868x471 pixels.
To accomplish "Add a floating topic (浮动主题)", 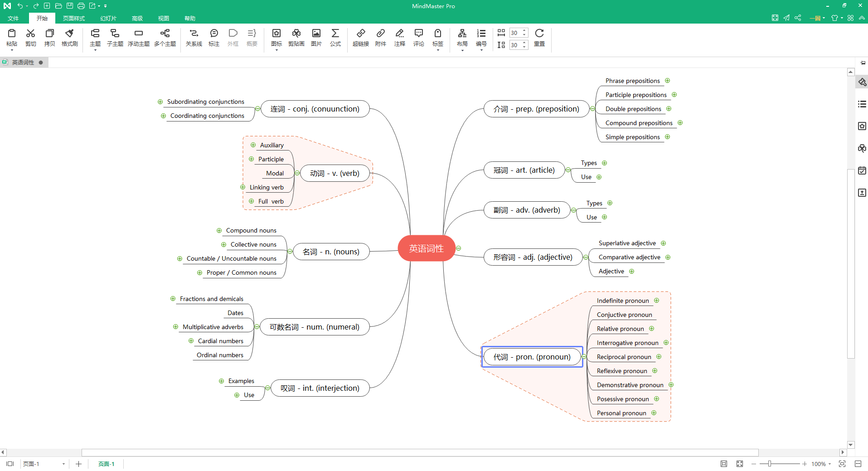I will [x=139, y=38].
